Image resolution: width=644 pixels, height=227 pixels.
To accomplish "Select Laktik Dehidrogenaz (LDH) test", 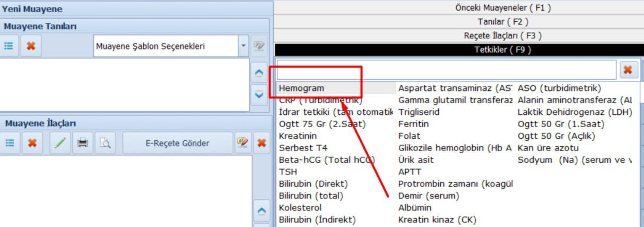I will (x=575, y=112).
